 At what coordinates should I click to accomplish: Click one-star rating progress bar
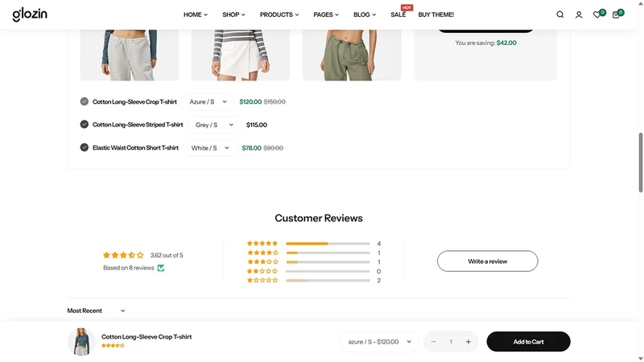(328, 280)
